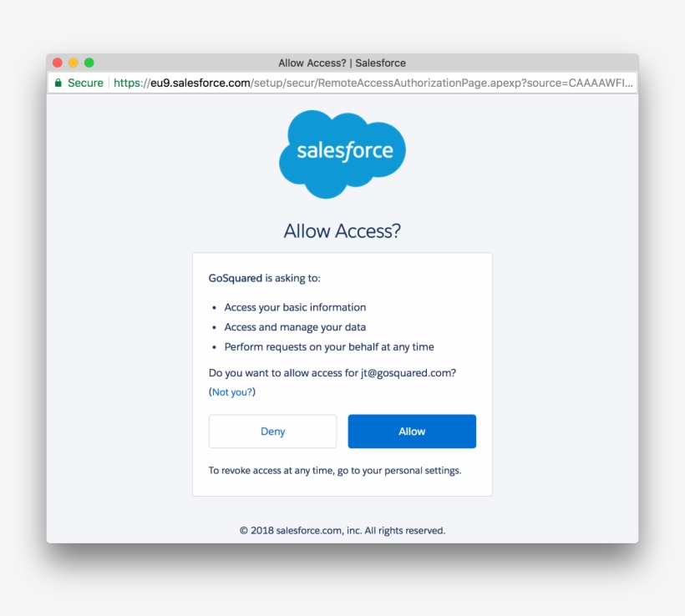Viewport: 685px width, 616px height.
Task: Open the '(Not you?)' link
Action: [232, 391]
